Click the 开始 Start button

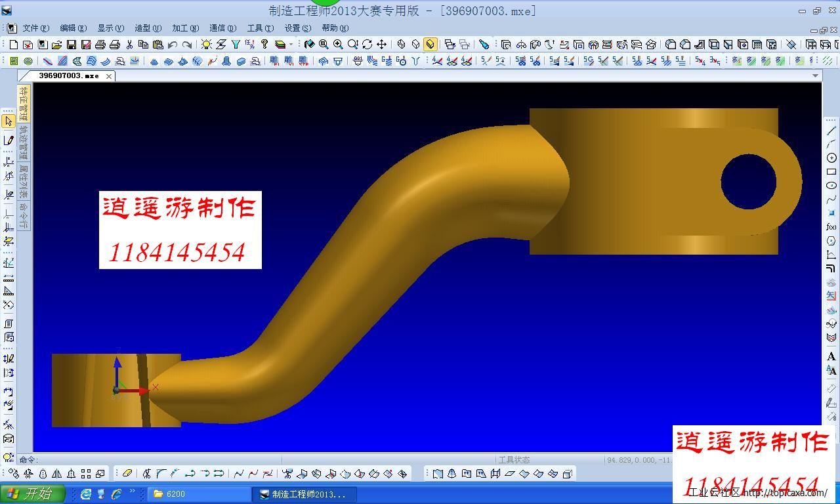pos(33,493)
